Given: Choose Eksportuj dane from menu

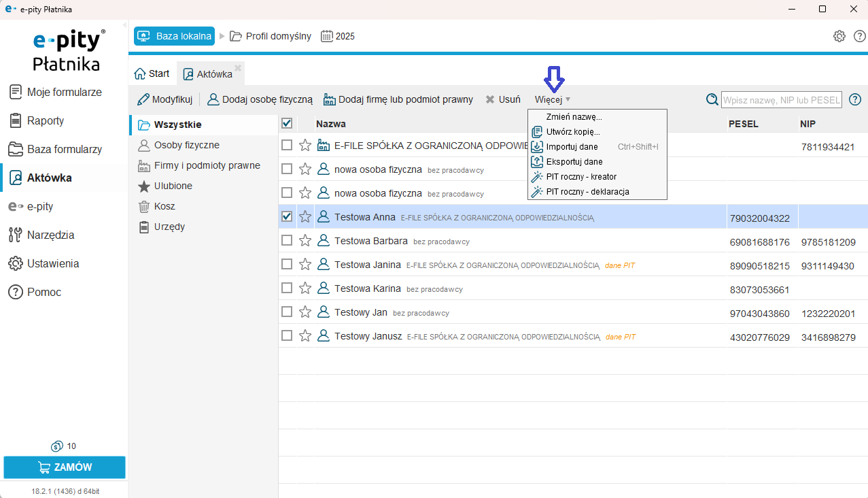Looking at the screenshot, I should [x=574, y=162].
